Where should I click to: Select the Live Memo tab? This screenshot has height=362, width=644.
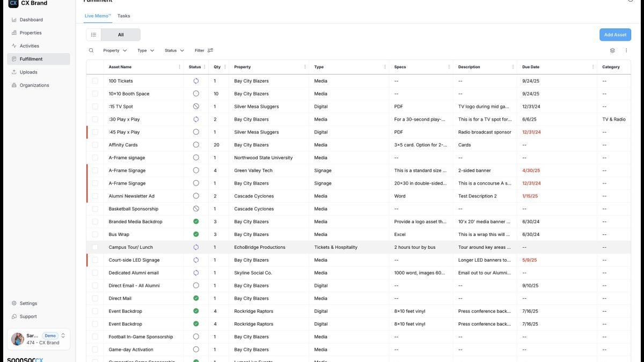tap(97, 16)
